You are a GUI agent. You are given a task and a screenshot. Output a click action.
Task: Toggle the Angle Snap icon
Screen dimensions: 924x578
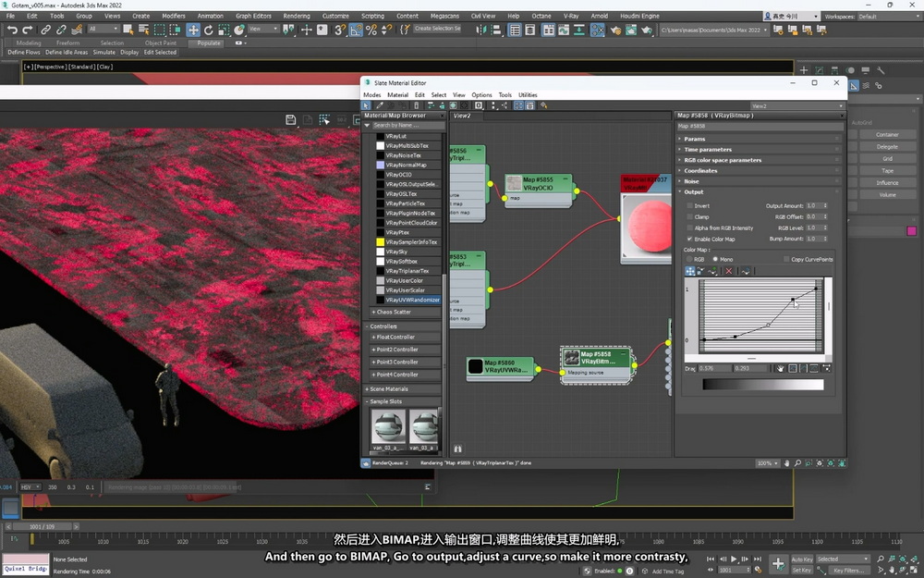click(x=356, y=30)
